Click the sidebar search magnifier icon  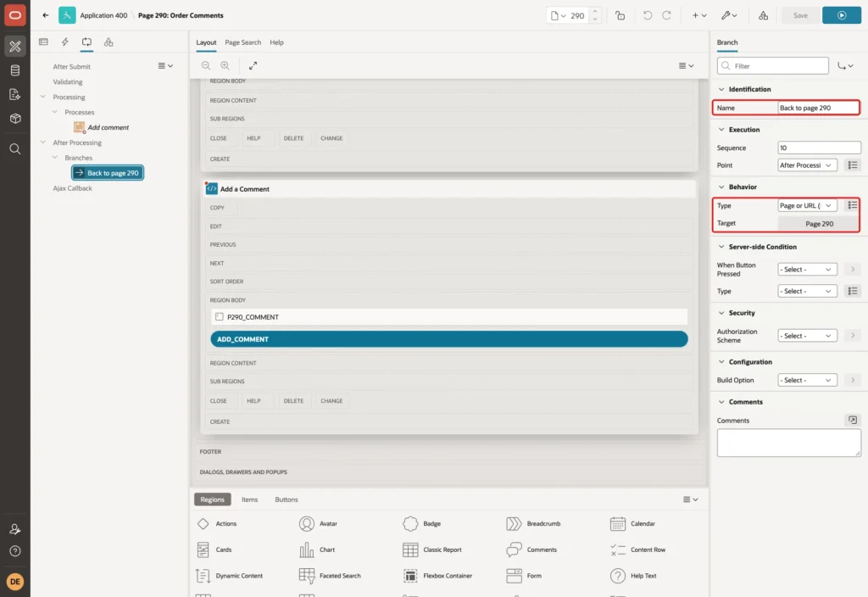(15, 149)
